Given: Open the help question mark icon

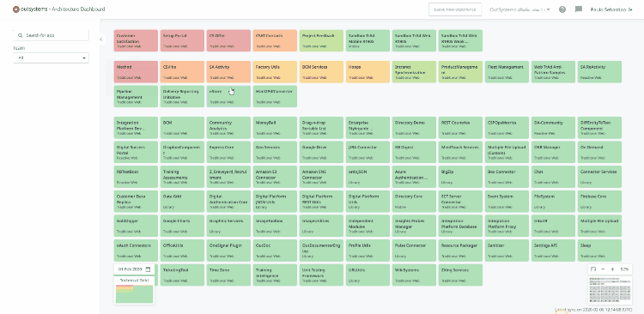Looking at the screenshot, I should [562, 9].
